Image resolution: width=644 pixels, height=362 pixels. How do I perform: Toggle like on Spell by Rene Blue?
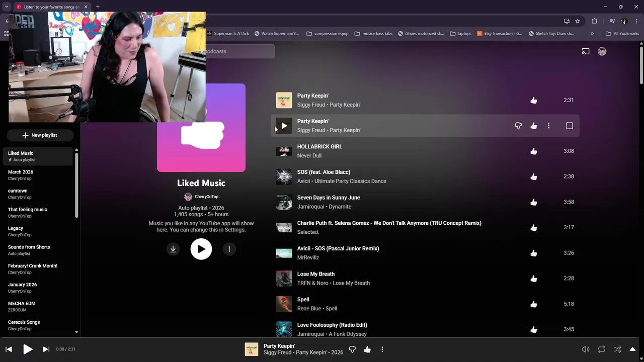[x=534, y=304]
